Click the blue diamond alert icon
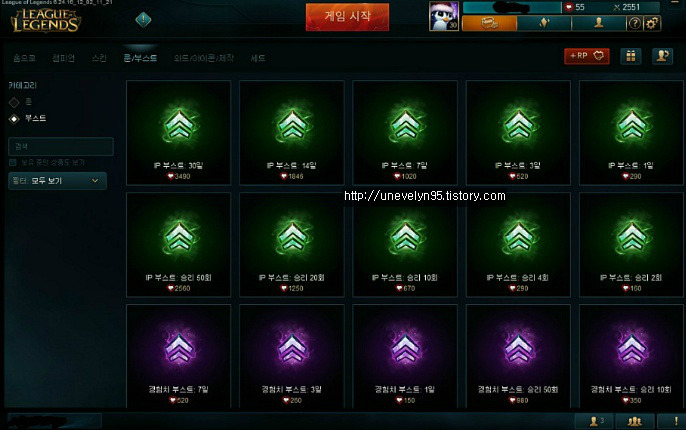 143,19
